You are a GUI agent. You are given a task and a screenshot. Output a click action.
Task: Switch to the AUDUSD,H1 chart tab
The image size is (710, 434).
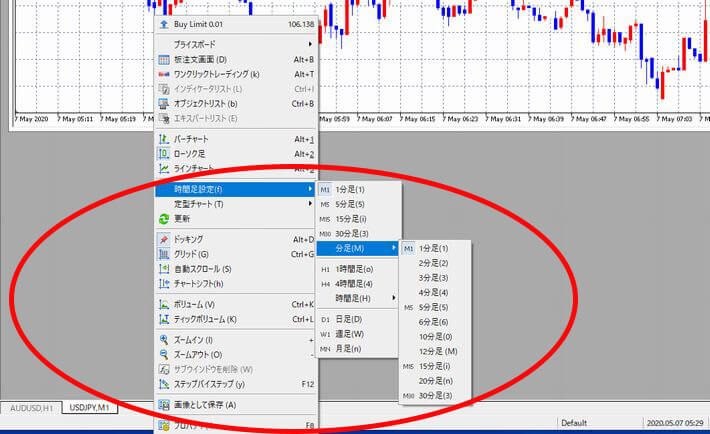coord(31,408)
